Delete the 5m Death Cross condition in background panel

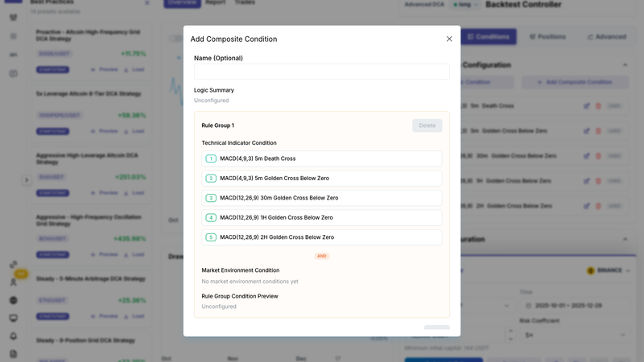(x=598, y=106)
